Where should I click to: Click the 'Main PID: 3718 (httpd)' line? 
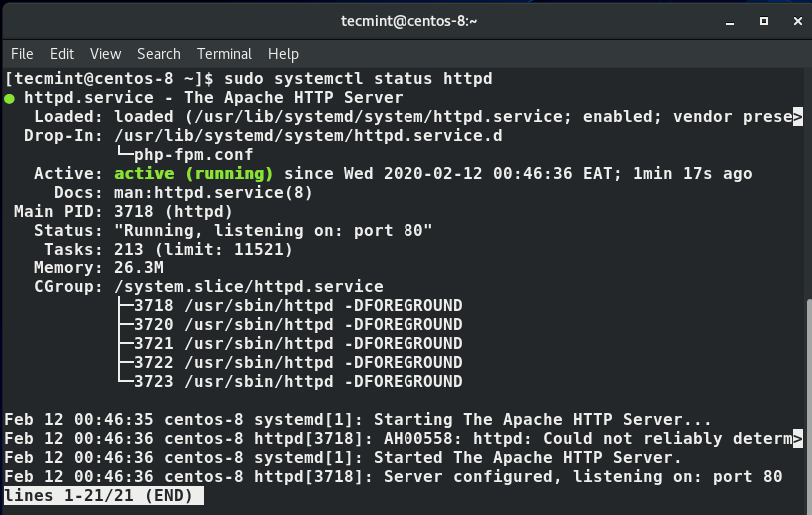tap(123, 212)
